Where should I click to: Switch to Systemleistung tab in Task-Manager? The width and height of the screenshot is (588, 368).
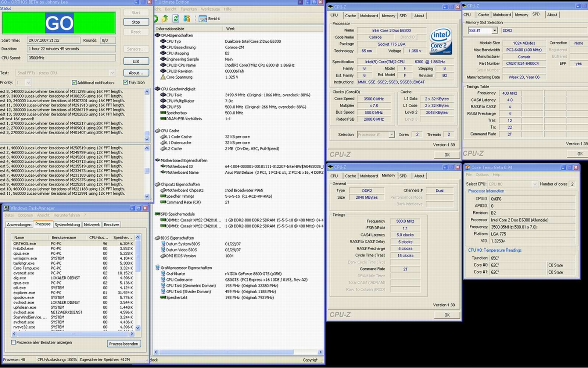click(x=67, y=224)
